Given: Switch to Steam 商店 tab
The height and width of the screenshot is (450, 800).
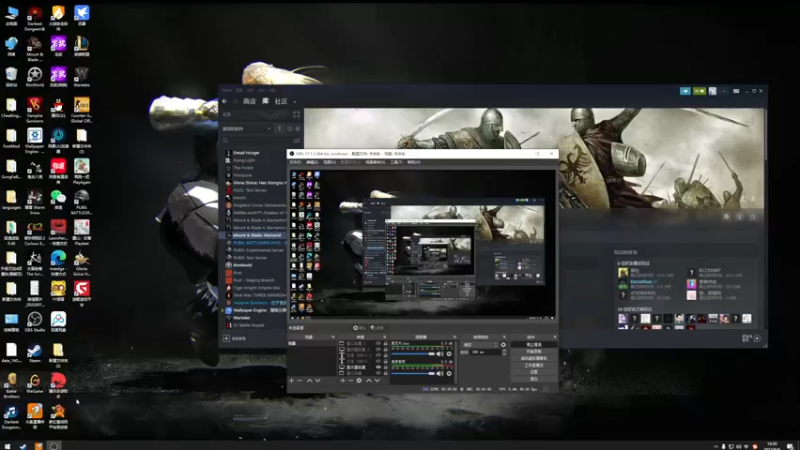Looking at the screenshot, I should (249, 101).
